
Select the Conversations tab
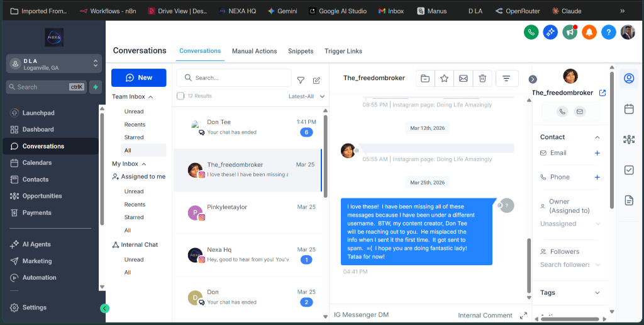[x=200, y=51]
